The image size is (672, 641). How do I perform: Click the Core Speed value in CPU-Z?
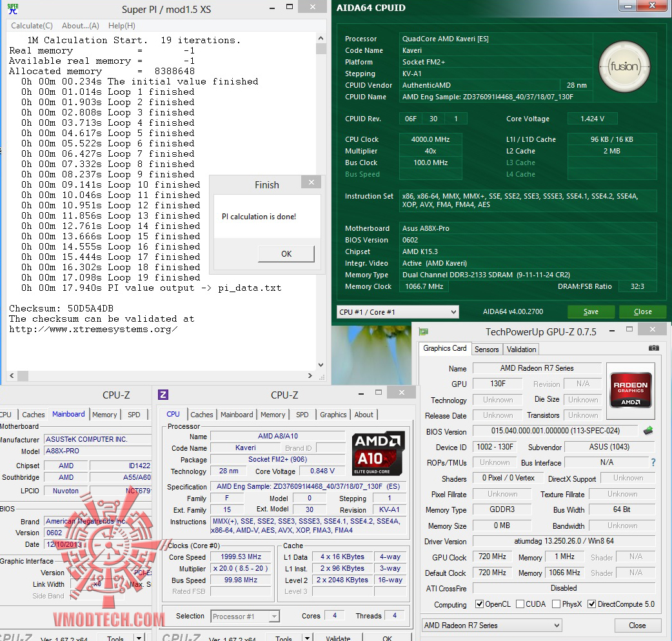[x=241, y=557]
